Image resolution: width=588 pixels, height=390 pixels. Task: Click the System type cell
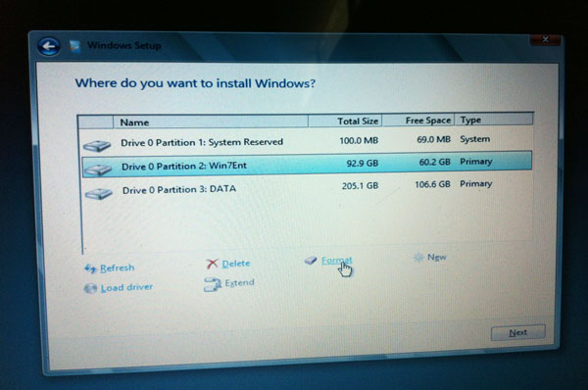(475, 139)
